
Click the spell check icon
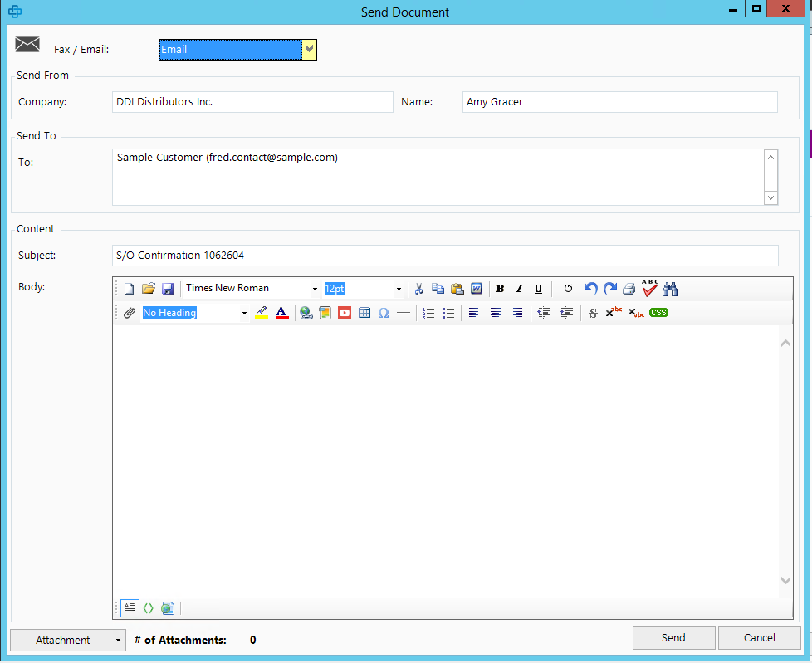(x=649, y=288)
